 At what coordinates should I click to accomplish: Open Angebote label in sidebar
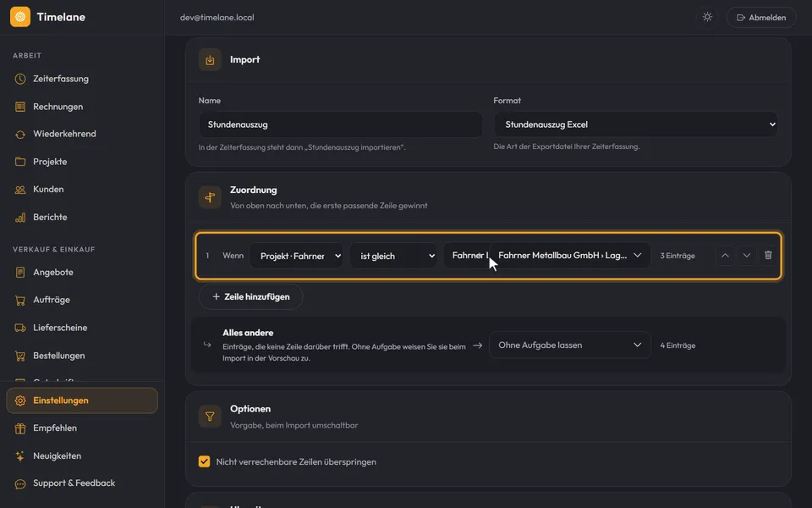[x=52, y=272]
